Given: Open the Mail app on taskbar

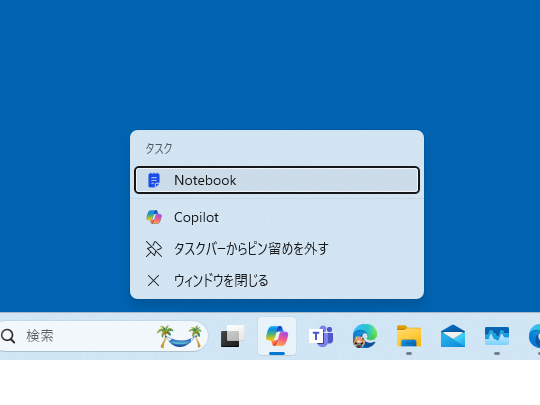Looking at the screenshot, I should point(453,336).
